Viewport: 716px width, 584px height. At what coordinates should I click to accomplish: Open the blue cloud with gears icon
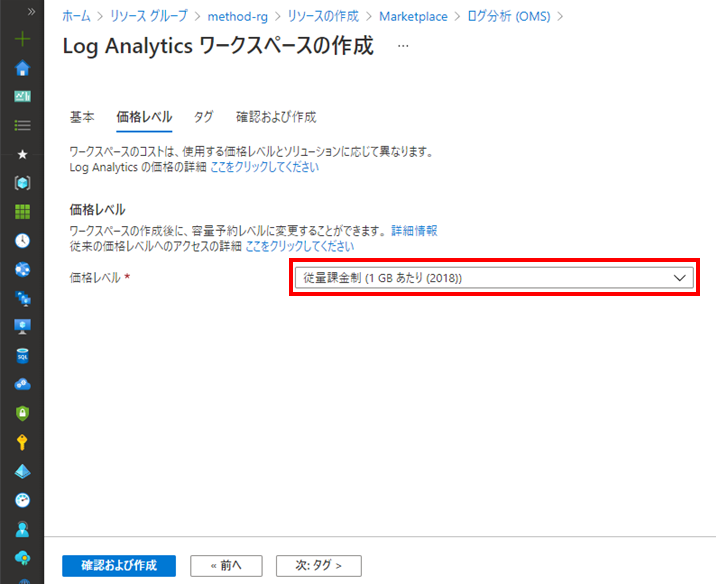pos(22,384)
